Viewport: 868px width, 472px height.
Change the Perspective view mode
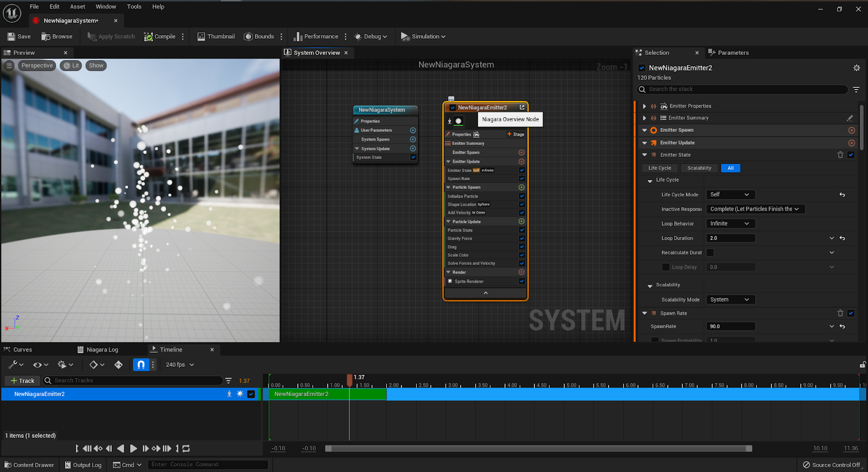(37, 66)
